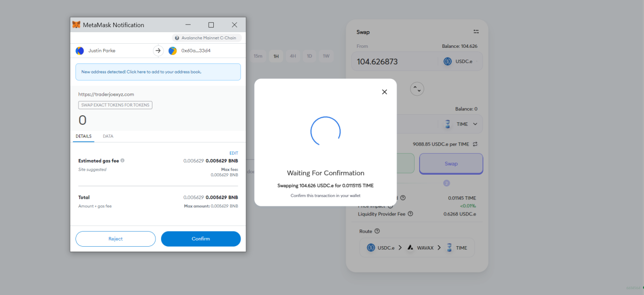Click EDIT to change the gas fee
Viewport: 644px width, 295px height.
coord(234,153)
